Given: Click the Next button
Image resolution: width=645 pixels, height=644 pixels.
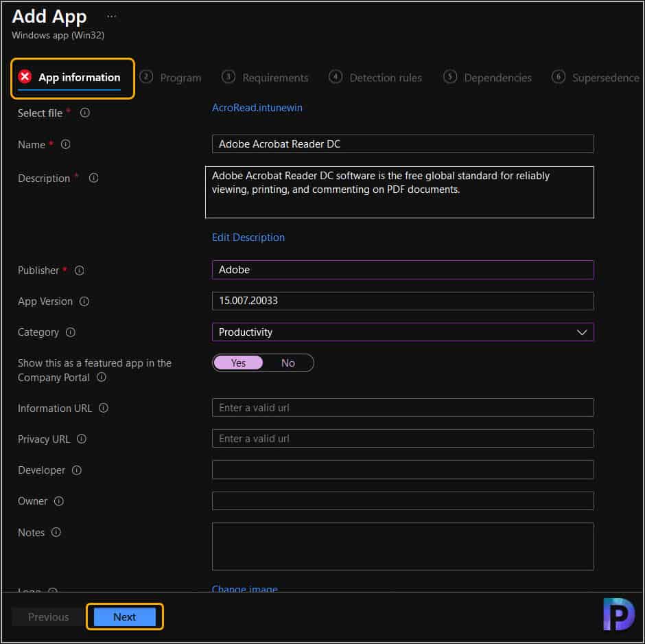Looking at the screenshot, I should (x=125, y=617).
